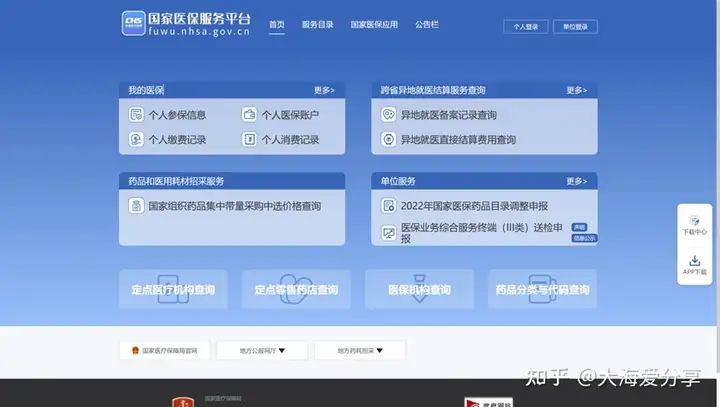Go to the 首页 tab
Screen dimensions: 720x407
coord(276,25)
